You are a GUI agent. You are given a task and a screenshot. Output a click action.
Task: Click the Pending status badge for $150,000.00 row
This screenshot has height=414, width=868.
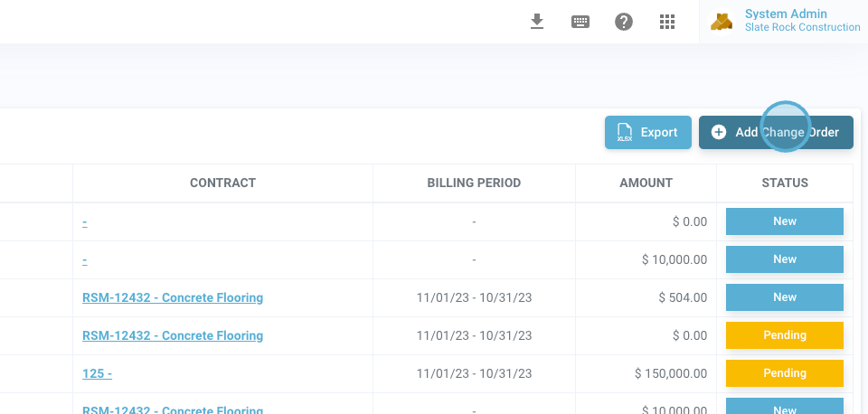[x=785, y=373]
